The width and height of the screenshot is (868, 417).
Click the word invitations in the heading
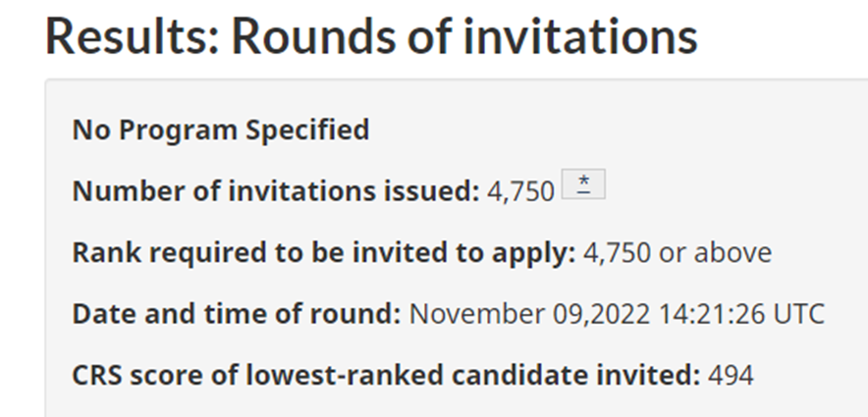pos(580,37)
